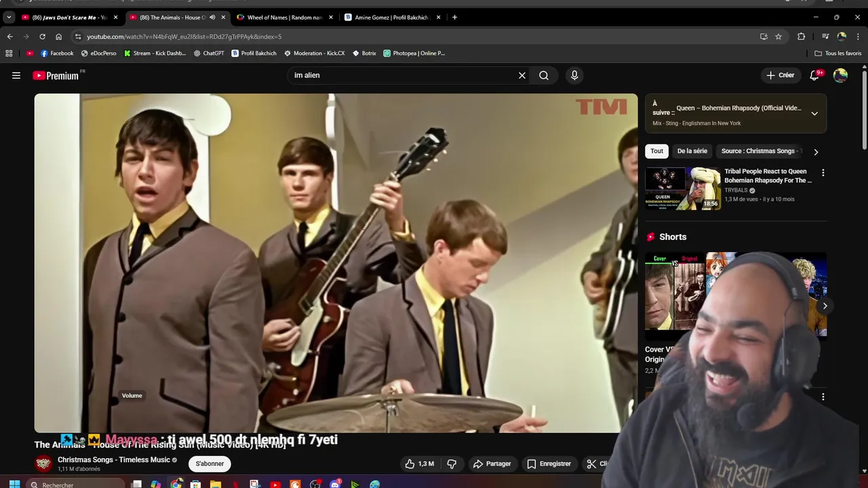Open Tribal People React to Queen thumbnail
This screenshot has height=488, width=868.
(x=683, y=188)
